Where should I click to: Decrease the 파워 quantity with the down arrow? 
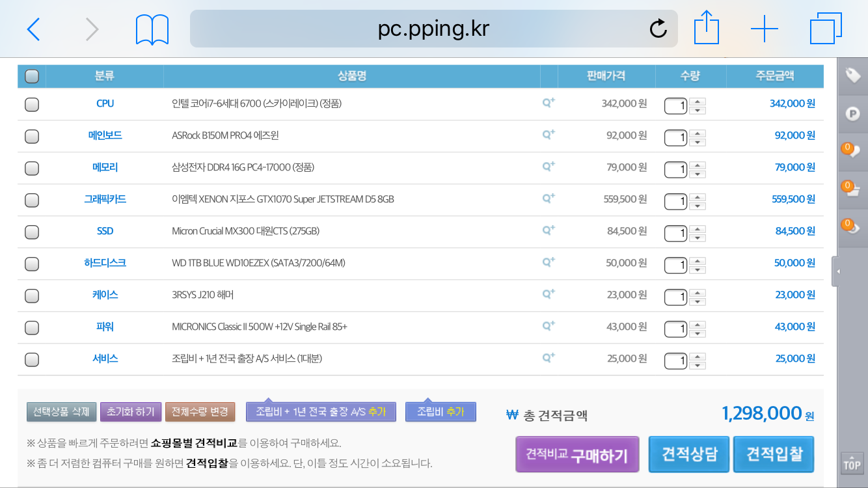698,333
